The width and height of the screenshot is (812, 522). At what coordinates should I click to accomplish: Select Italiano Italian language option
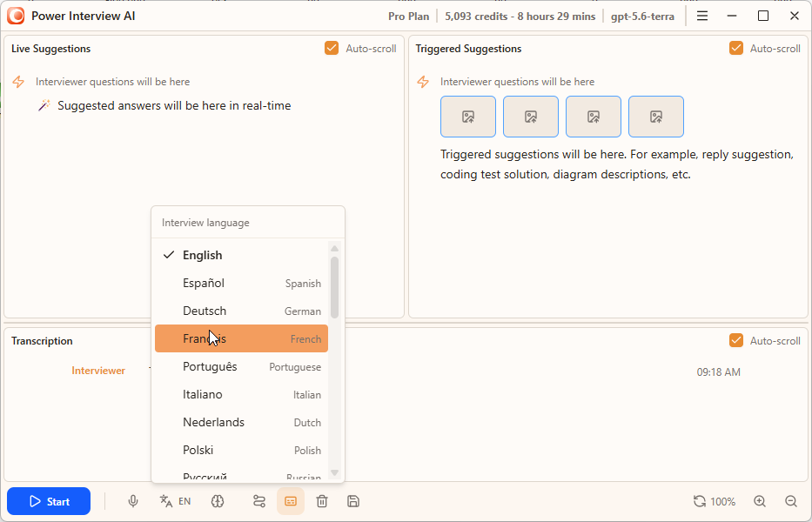[241, 395]
